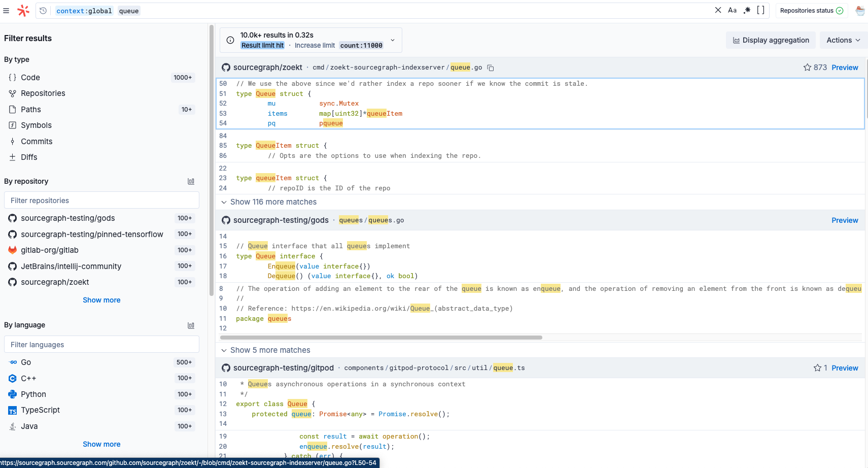Open Preview for gitpod queue.ts
868x468 pixels.
point(845,368)
